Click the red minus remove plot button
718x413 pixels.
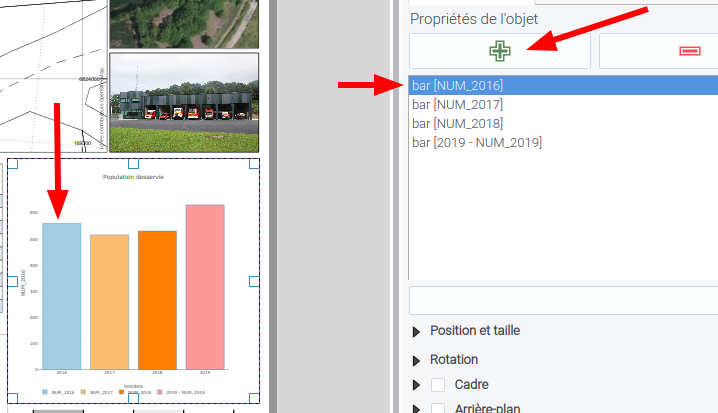point(658,51)
